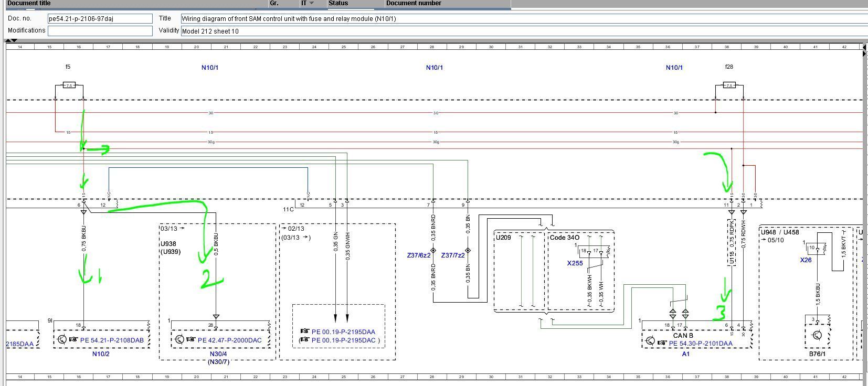Click pointing-hand icon beside PE 54.30-P-2101DAA
The image size is (868, 386).
pyautogui.click(x=662, y=343)
